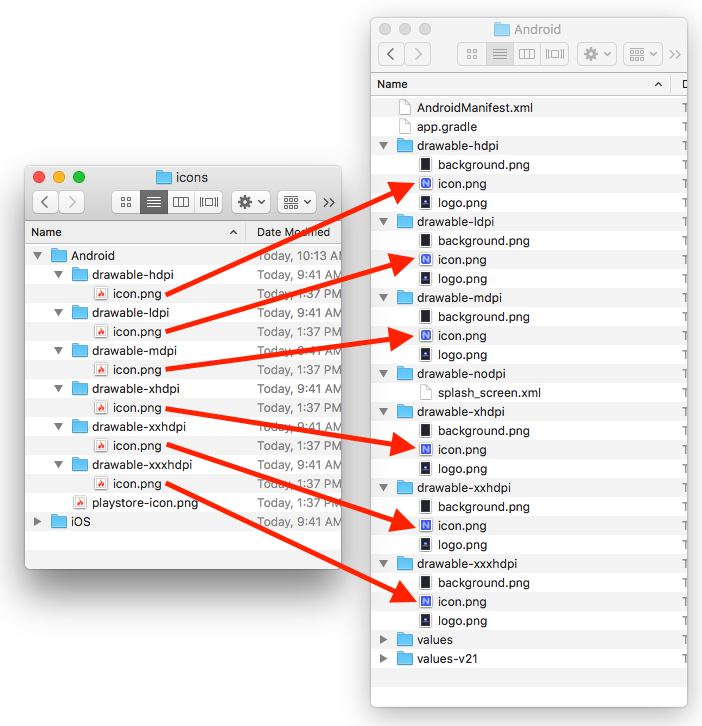Go back in the Android window
The height and width of the screenshot is (726, 702).
point(391,54)
